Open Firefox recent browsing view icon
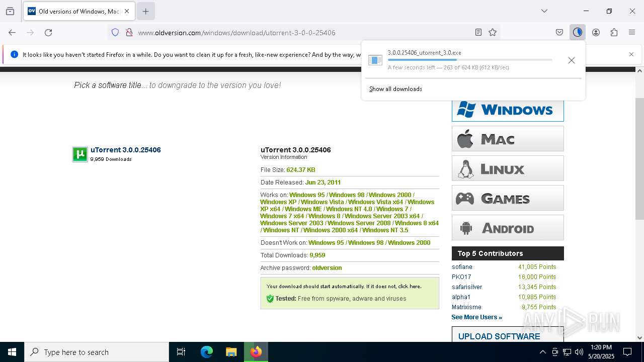 [10, 11]
